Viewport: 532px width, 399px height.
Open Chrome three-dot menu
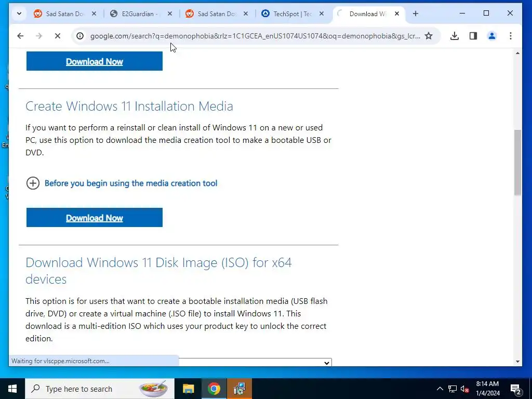511,36
